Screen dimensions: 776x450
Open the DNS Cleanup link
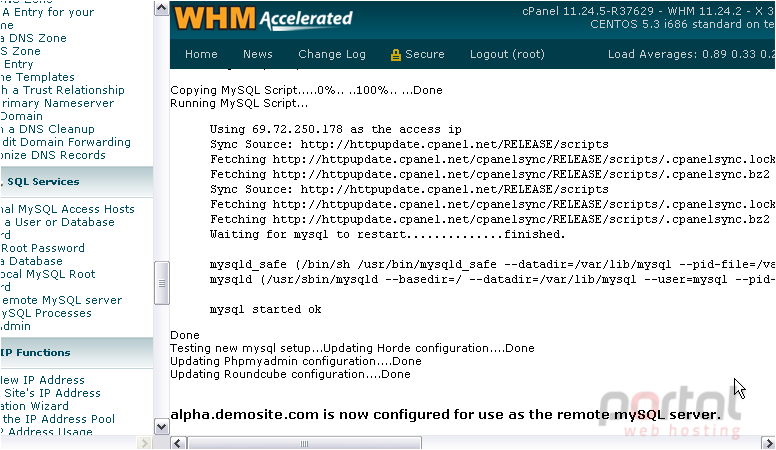click(x=48, y=129)
